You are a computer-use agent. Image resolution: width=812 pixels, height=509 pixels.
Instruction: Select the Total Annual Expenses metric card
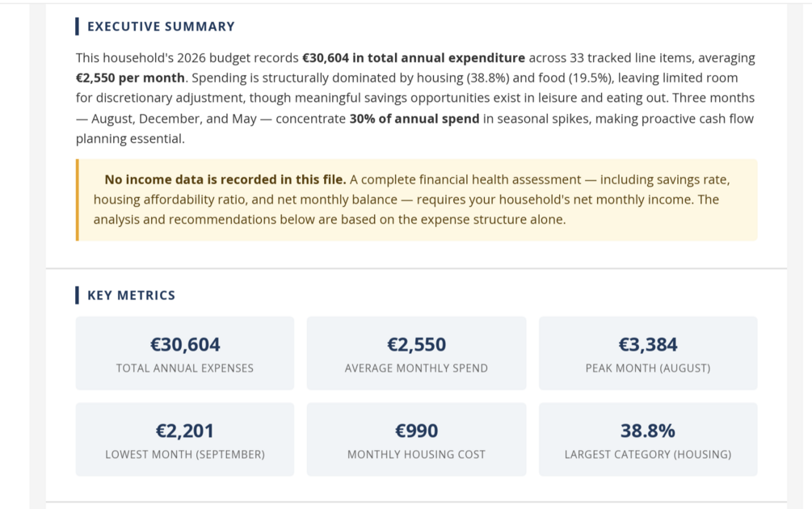[185, 353]
